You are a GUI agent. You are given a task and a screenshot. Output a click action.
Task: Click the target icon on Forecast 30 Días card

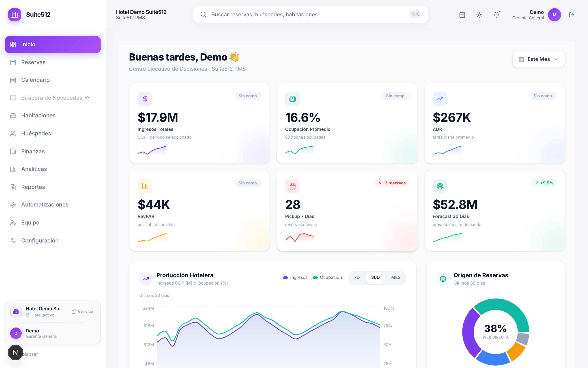[x=440, y=186]
